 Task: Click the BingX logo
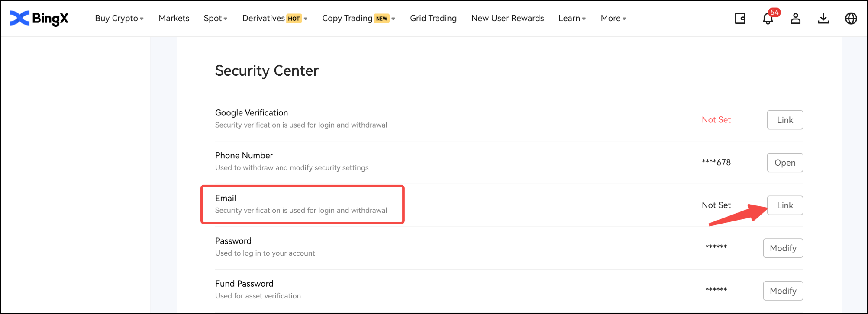(39, 18)
